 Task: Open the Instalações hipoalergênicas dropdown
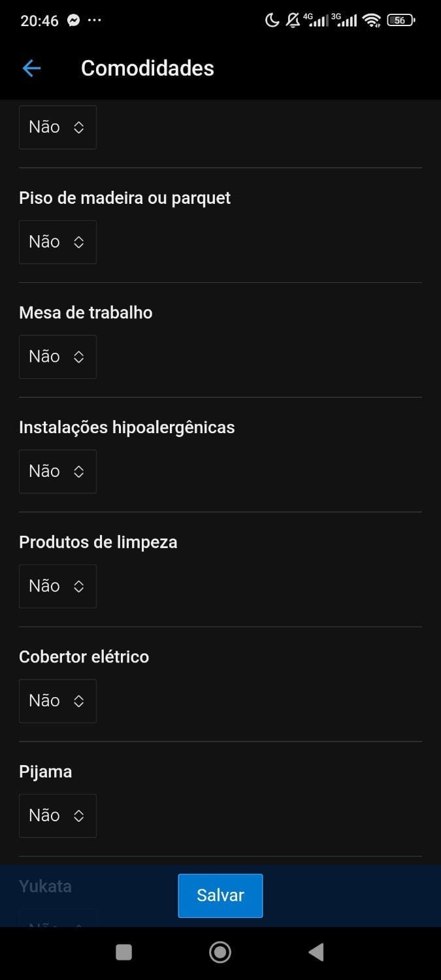coord(57,471)
